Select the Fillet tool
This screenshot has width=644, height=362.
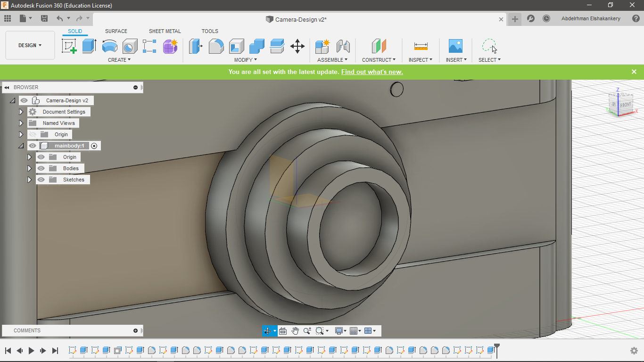[x=216, y=46]
